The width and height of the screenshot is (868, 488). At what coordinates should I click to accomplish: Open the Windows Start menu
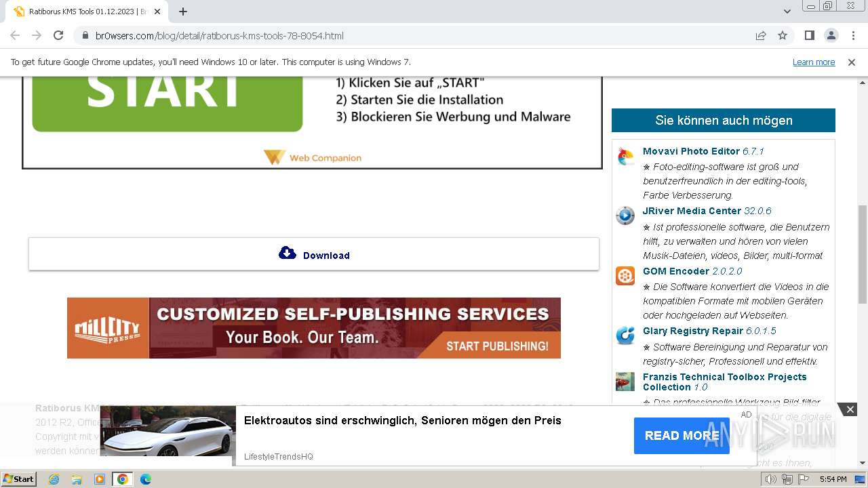tap(19, 479)
